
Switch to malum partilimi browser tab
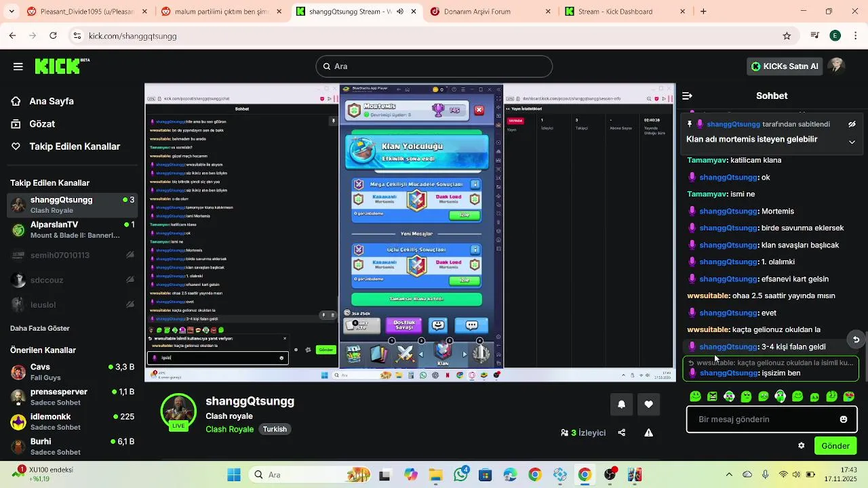point(222,12)
